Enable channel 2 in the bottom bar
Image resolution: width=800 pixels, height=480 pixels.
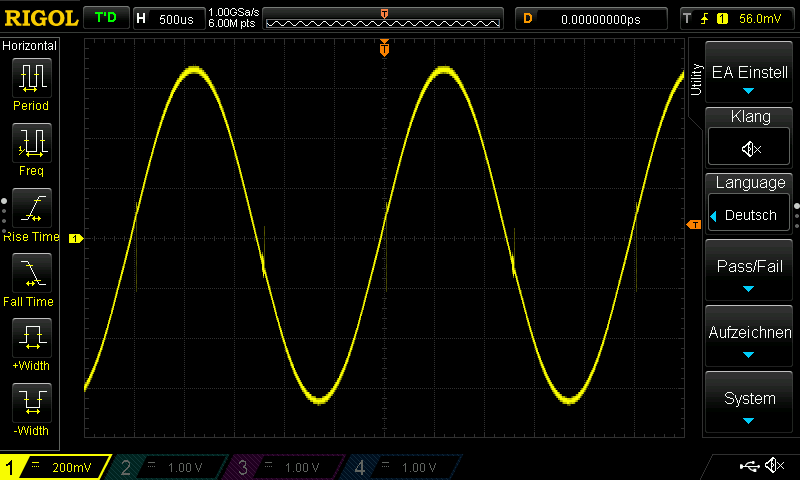click(x=168, y=467)
